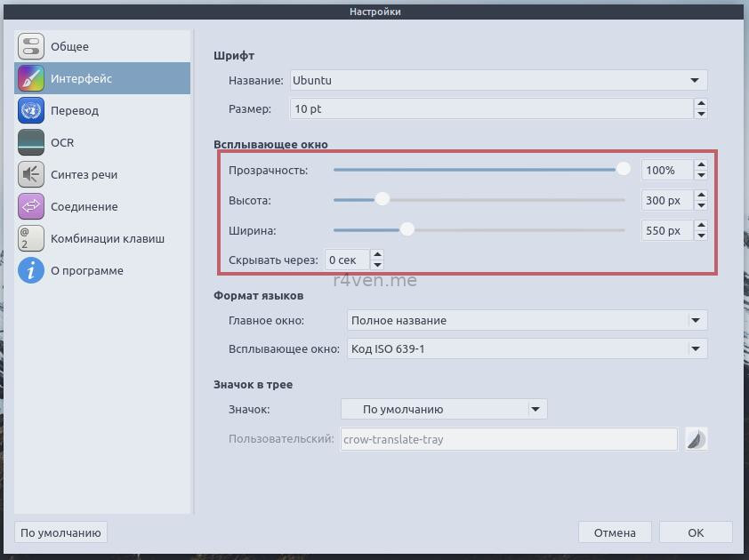
Task: Open Синтез речи speaker icon
Action: click(31, 174)
